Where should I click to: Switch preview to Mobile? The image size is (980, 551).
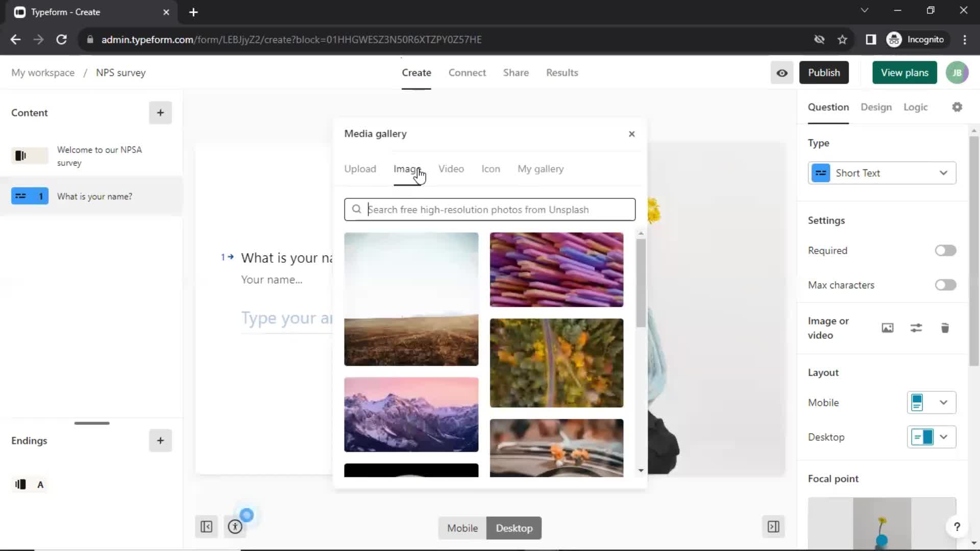(x=462, y=528)
